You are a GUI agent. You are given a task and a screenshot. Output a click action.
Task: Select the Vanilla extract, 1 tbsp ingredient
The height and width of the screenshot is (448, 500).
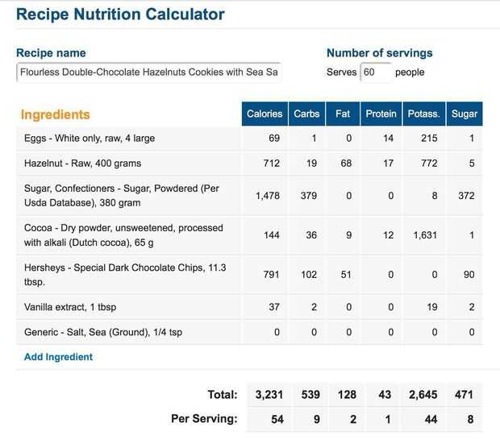[76, 307]
